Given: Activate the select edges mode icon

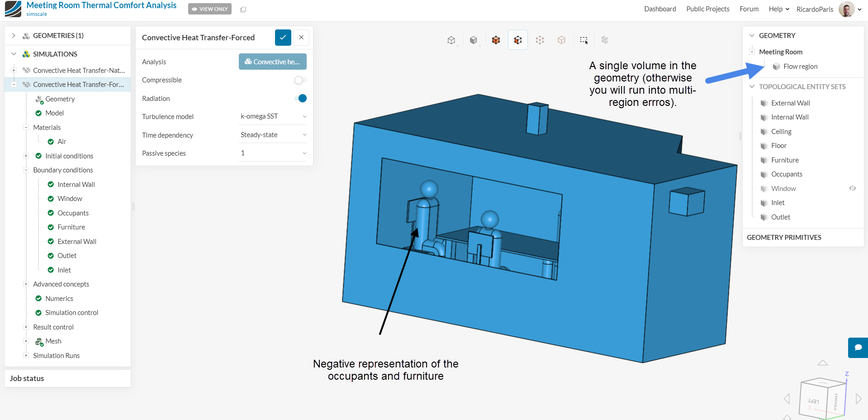Looking at the screenshot, I should (540, 40).
